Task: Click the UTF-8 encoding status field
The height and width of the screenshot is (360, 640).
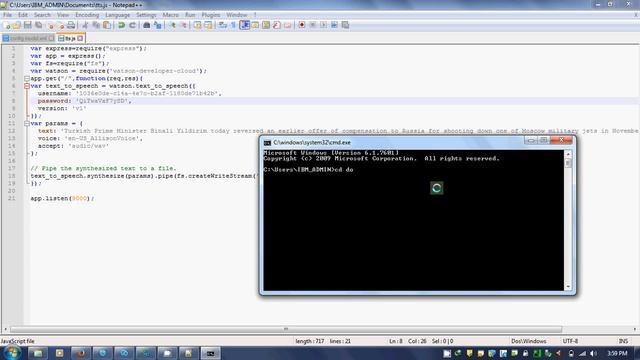Action: pos(570,341)
